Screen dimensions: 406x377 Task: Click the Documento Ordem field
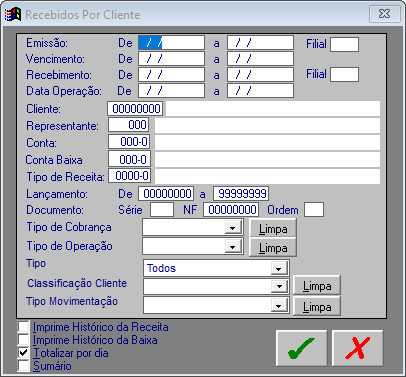[314, 210]
